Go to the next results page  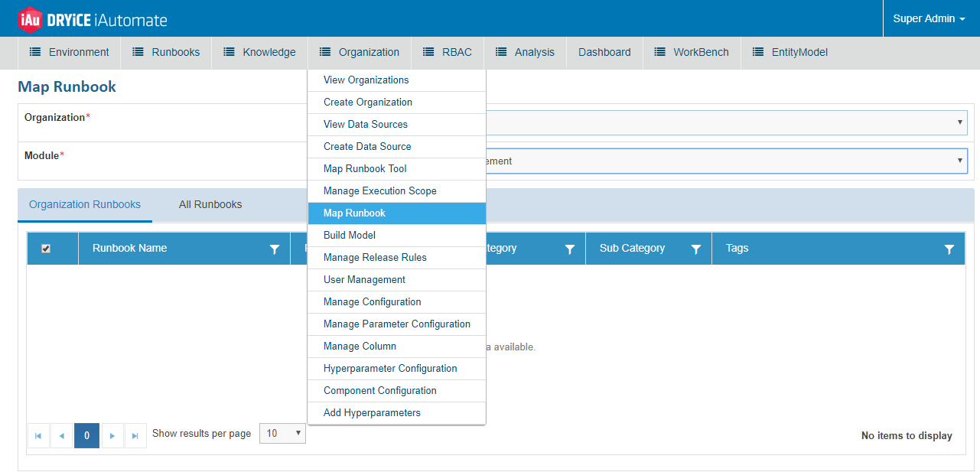112,435
